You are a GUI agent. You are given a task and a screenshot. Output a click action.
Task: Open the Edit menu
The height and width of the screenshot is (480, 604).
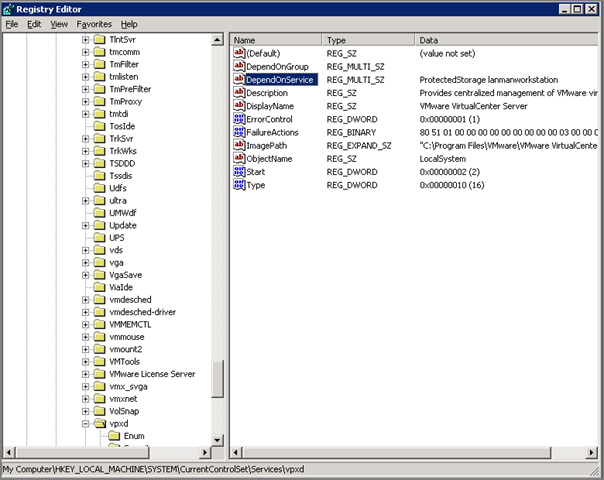pos(34,24)
